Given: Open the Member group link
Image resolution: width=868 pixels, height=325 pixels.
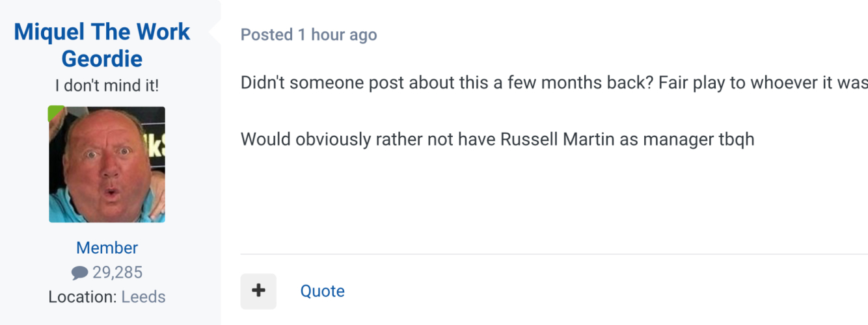Looking at the screenshot, I should click(x=107, y=248).
